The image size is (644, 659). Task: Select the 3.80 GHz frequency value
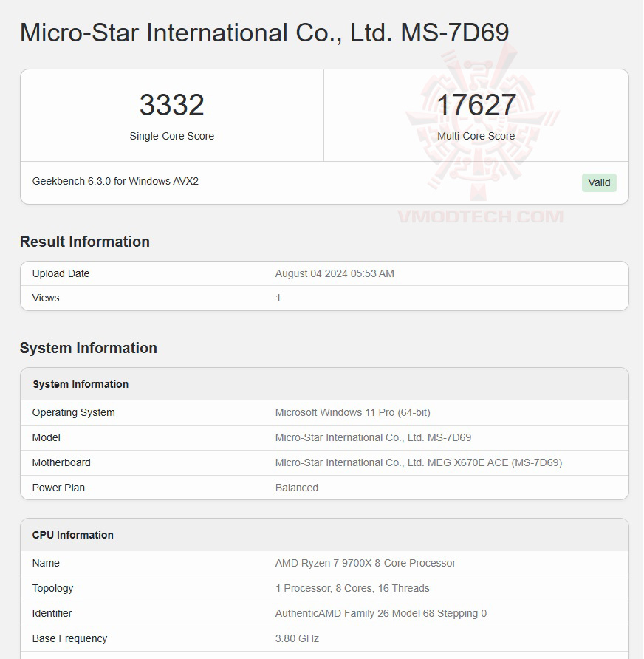(x=297, y=638)
